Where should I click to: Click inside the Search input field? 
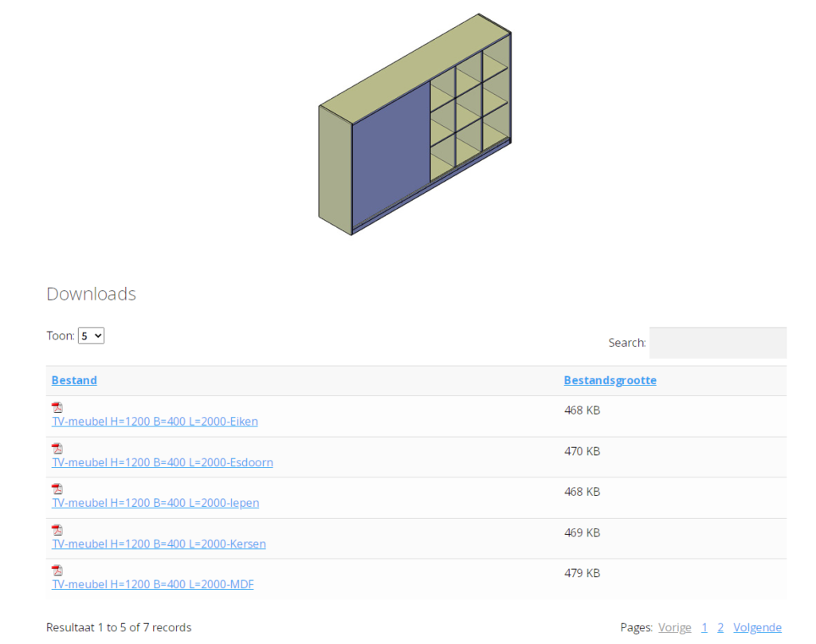click(717, 343)
